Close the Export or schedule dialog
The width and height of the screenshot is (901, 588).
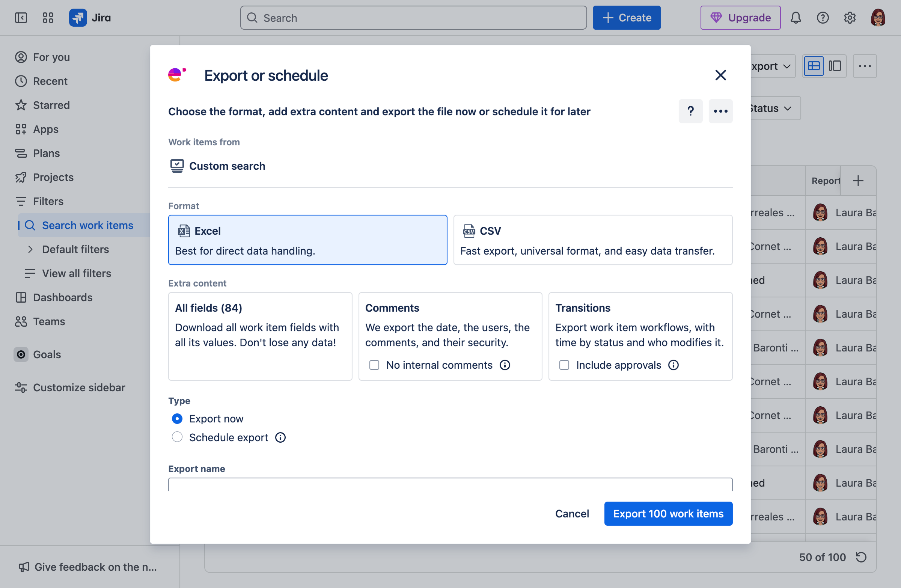coord(720,75)
